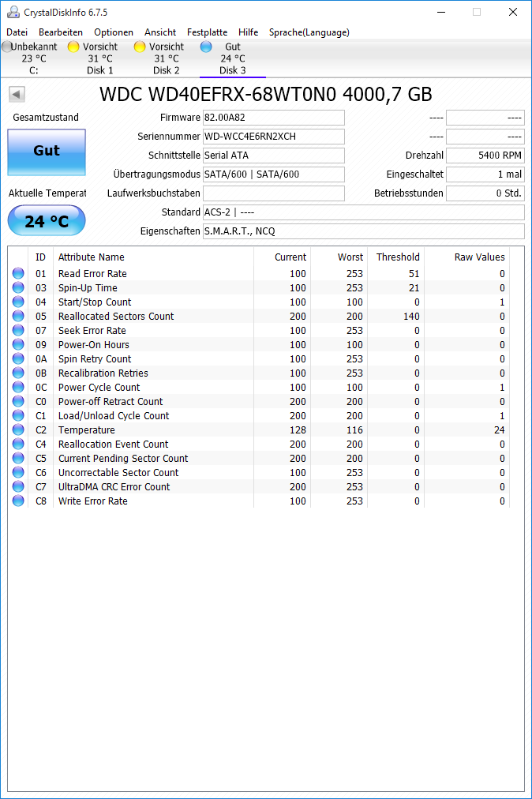This screenshot has width=532, height=799.
Task: Click the yellow Vorsicht orb for Disk 2
Action: click(x=140, y=47)
